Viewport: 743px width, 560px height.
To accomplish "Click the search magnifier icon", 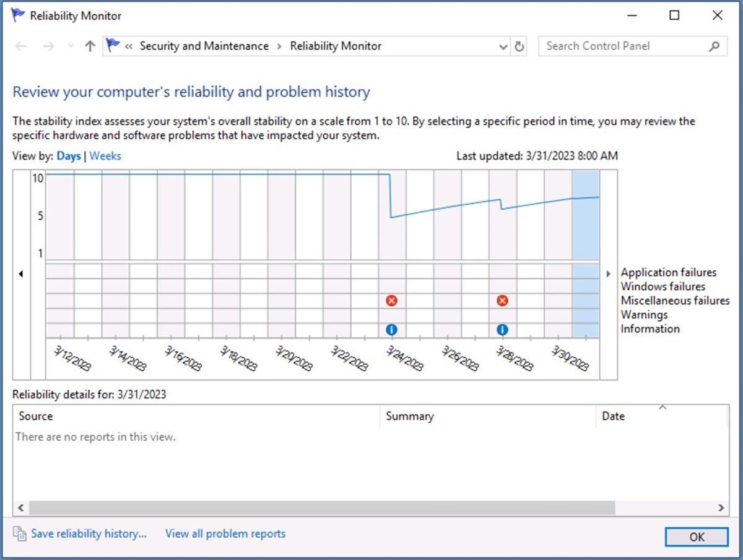I will pyautogui.click(x=714, y=46).
